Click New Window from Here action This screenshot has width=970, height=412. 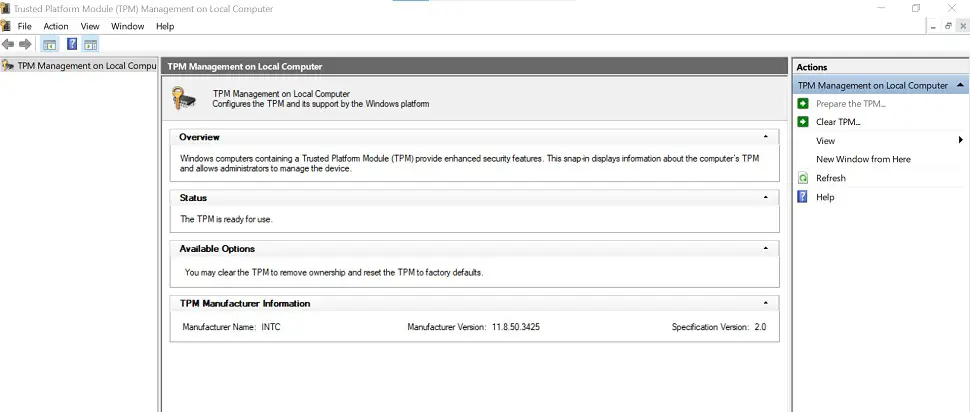[x=863, y=159]
